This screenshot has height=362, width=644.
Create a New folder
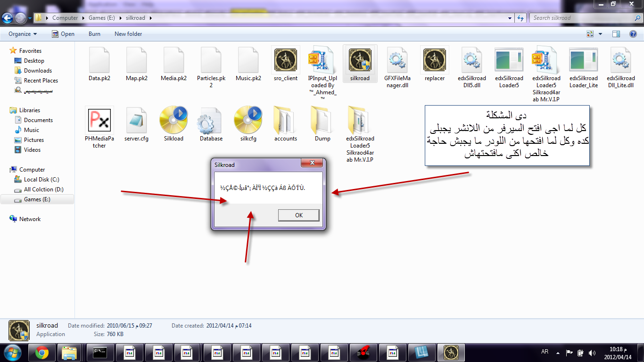[128, 34]
